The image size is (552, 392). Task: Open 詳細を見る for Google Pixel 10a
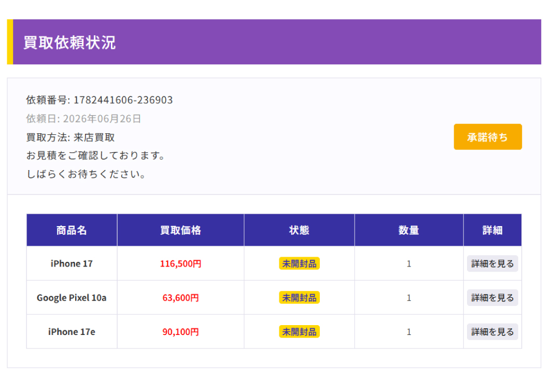pyautogui.click(x=492, y=298)
